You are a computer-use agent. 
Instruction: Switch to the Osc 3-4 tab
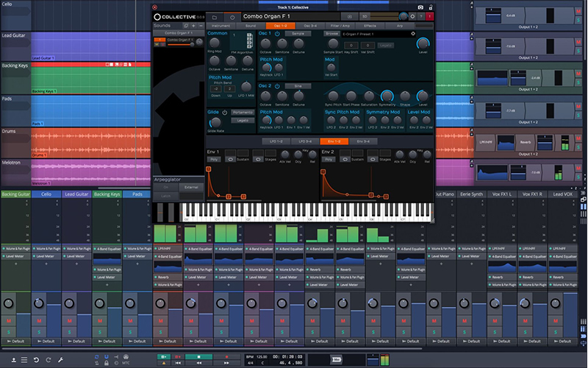pos(310,26)
